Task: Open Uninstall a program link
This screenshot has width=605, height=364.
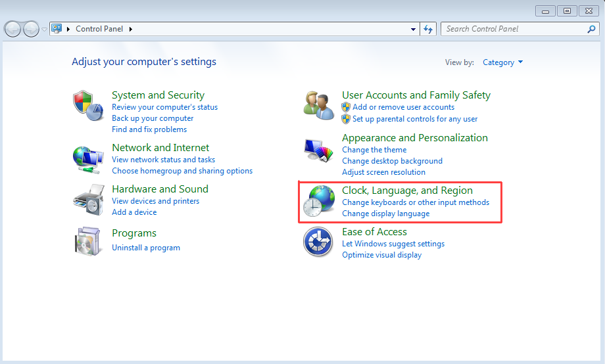Action: click(146, 248)
